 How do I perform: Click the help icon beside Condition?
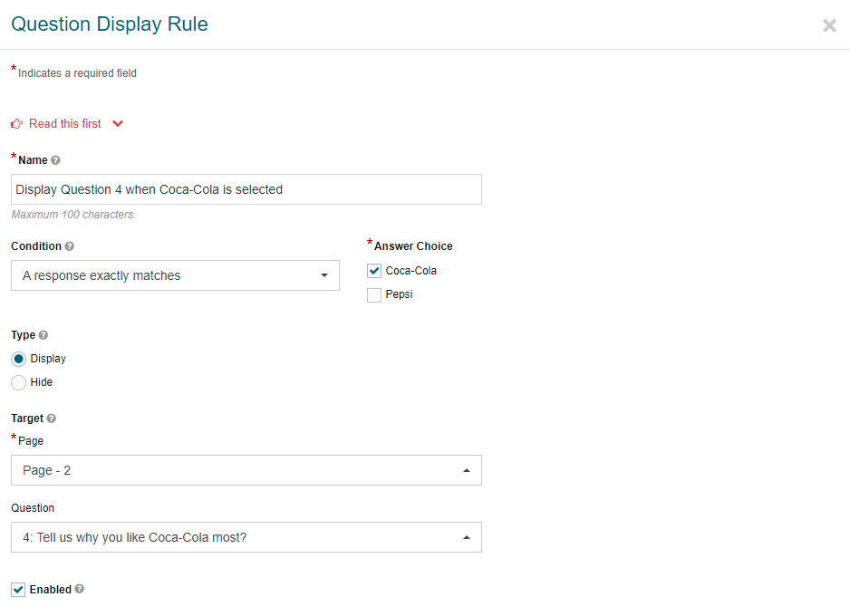click(x=70, y=246)
